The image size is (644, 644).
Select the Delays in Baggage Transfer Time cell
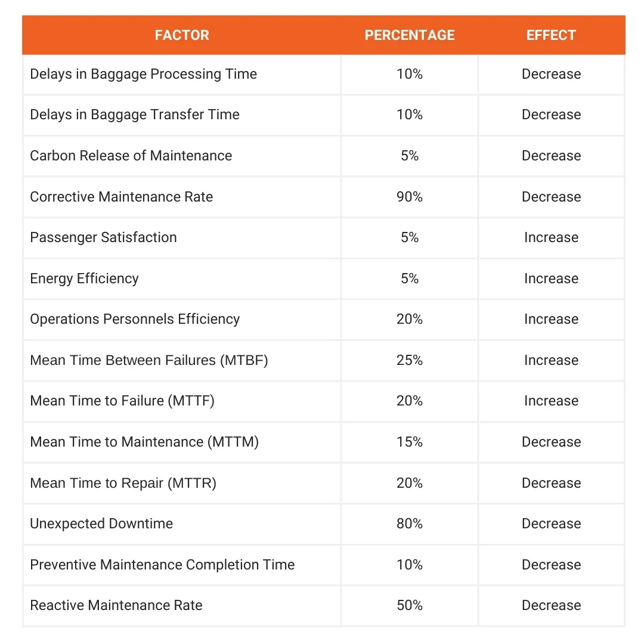(182, 115)
